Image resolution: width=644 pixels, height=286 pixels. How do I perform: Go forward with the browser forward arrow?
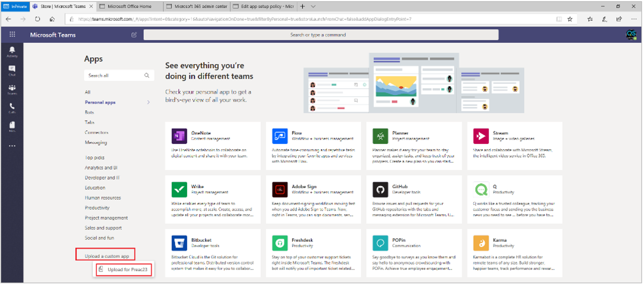click(23, 19)
